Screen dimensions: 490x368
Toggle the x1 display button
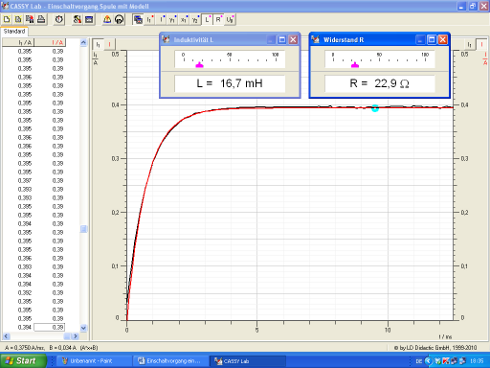pos(184,20)
